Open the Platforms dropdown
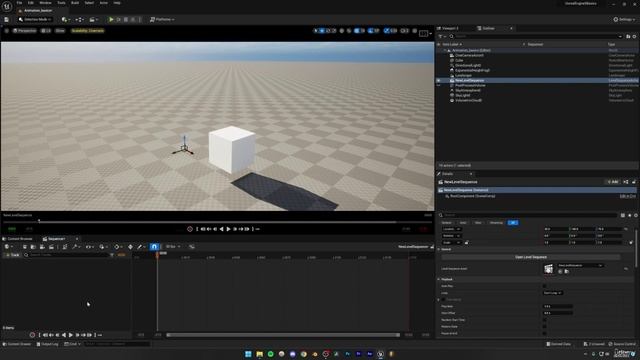640x360 pixels. pyautogui.click(x=162, y=19)
